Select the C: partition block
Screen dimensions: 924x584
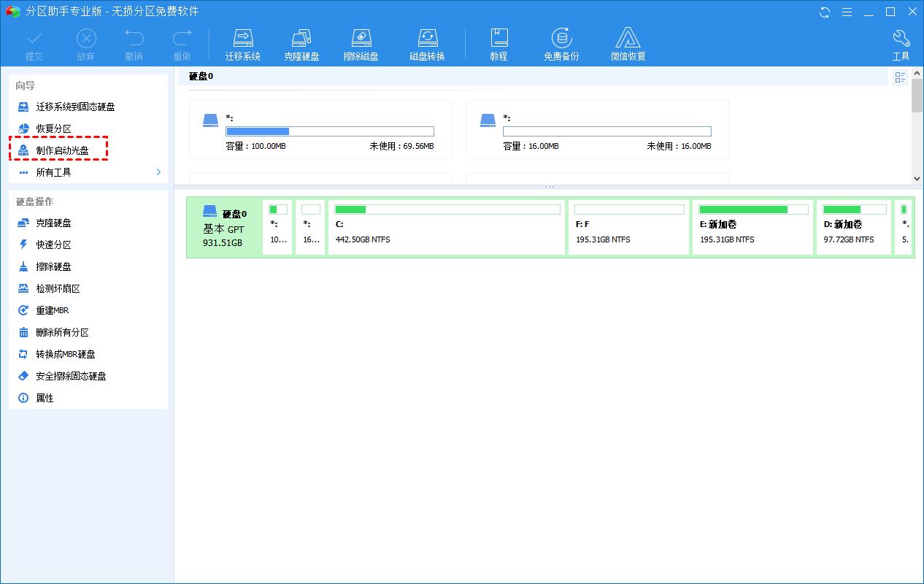coord(446,227)
